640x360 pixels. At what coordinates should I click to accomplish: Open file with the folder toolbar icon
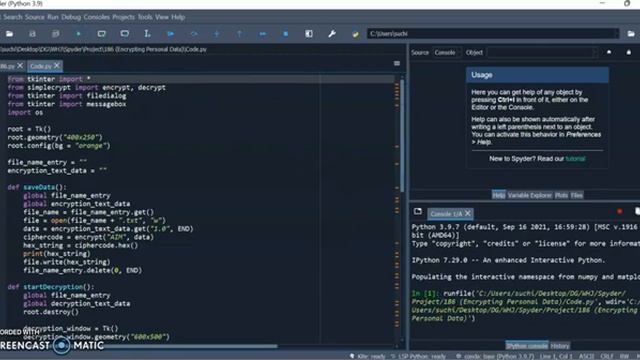9,34
